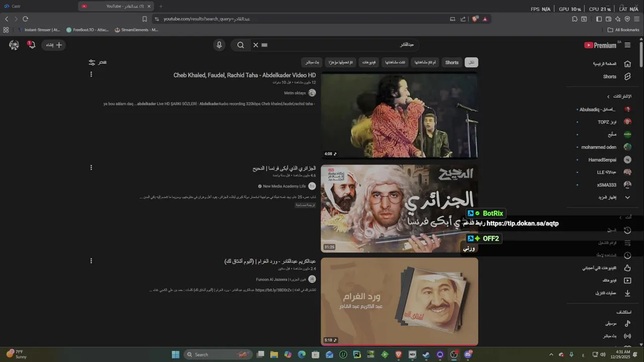Start voice search with the microphone icon
This screenshot has height=362, width=644.
click(219, 45)
